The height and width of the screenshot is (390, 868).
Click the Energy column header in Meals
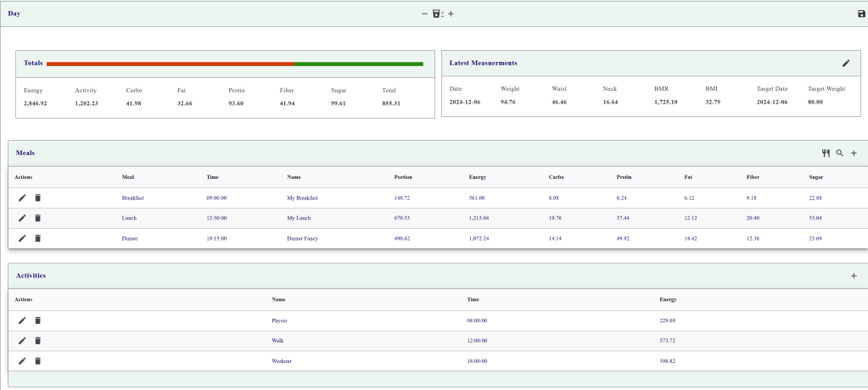(x=477, y=177)
